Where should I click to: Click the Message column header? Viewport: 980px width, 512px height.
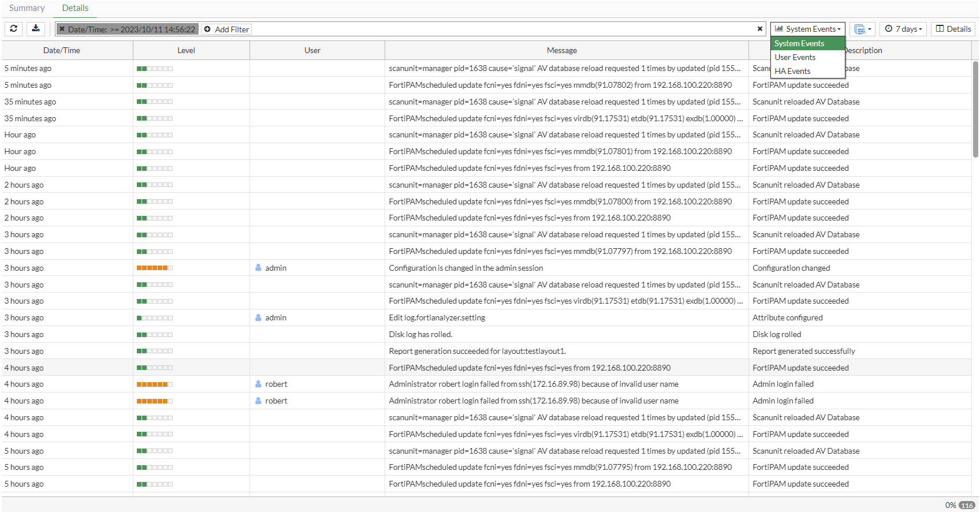pos(567,50)
